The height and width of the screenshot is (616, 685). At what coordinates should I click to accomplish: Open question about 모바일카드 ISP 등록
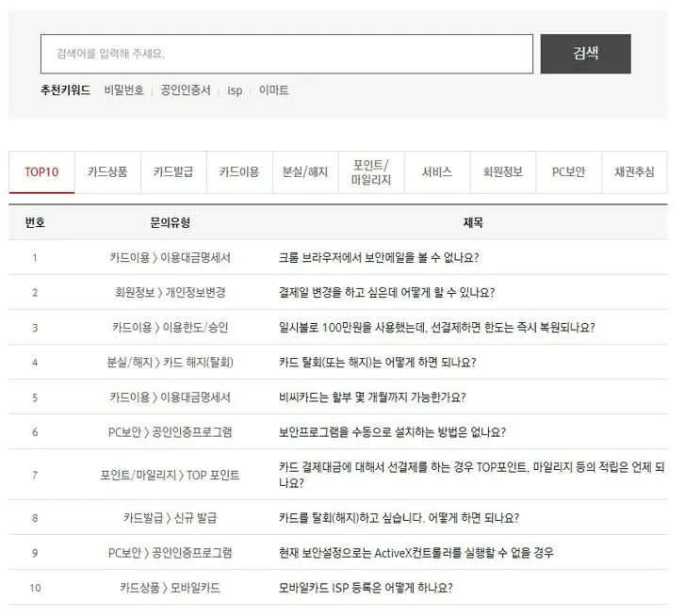click(366, 588)
